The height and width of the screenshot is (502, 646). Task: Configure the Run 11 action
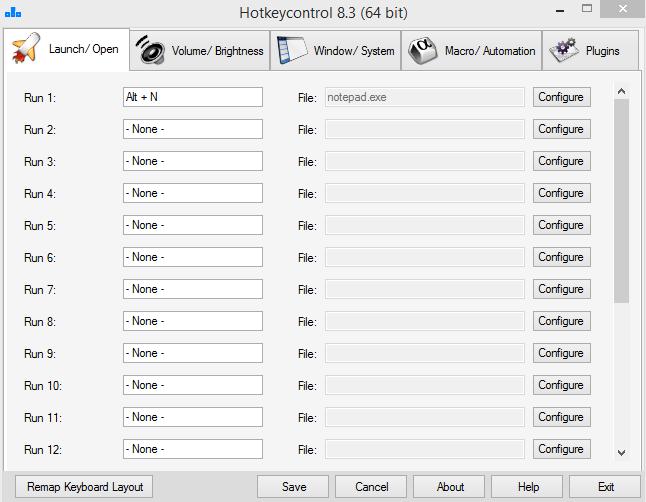point(562,417)
